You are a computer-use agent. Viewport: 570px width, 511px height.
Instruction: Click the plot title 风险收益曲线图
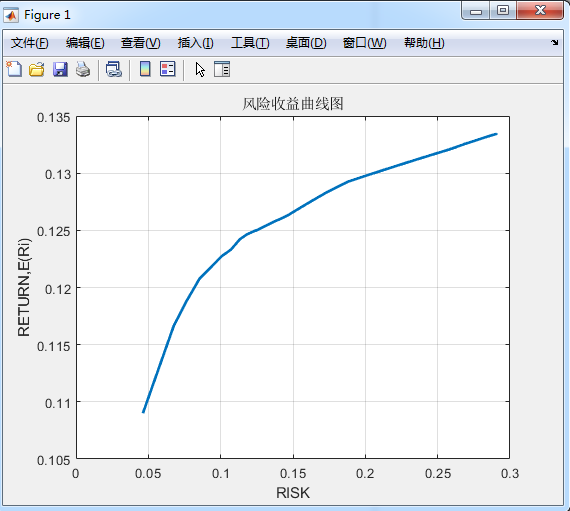(x=293, y=104)
